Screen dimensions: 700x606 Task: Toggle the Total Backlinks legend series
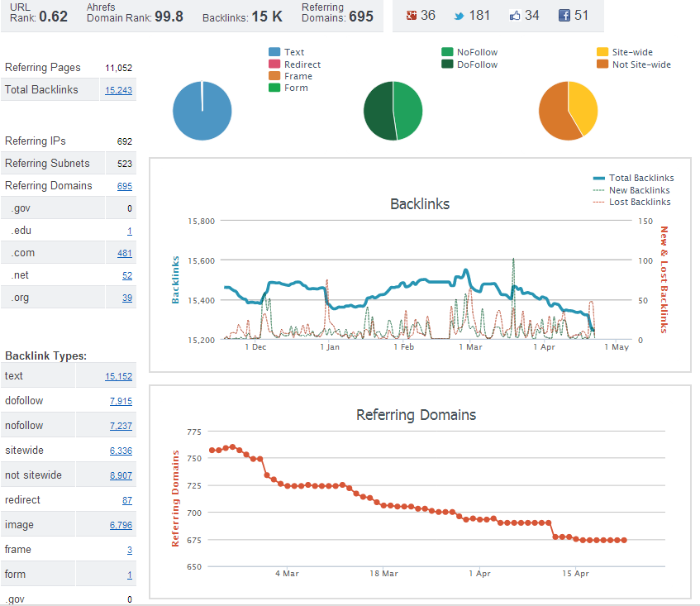[x=633, y=178]
